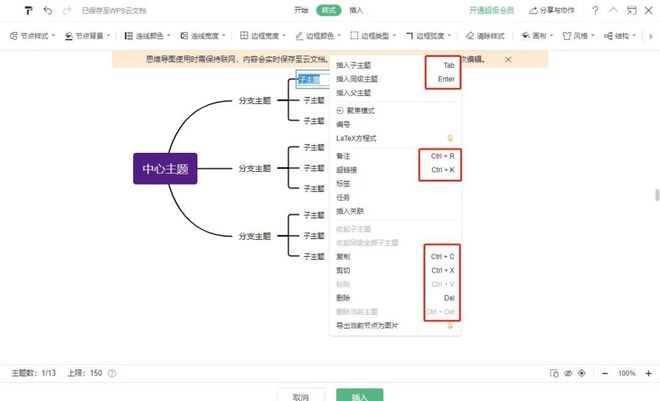Collapse the ribbon with the up chevron
Viewport: 660px width, 401px height.
pyautogui.click(x=614, y=10)
